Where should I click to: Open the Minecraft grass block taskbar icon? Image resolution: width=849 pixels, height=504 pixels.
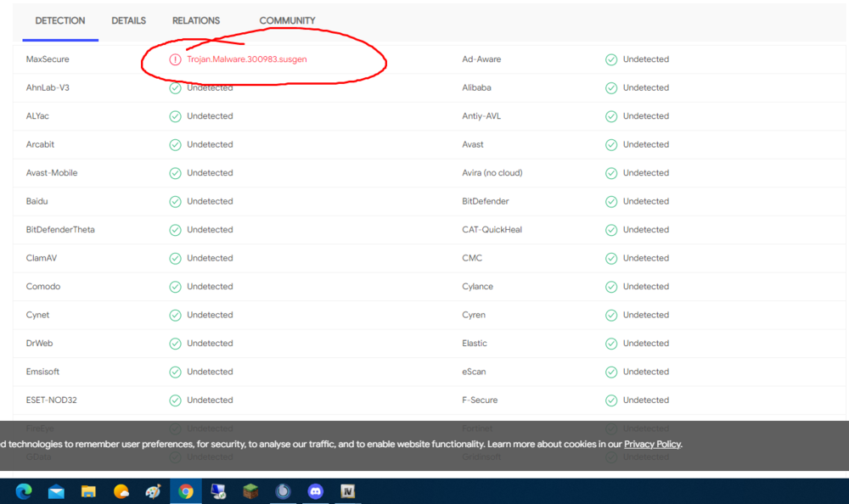tap(250, 491)
